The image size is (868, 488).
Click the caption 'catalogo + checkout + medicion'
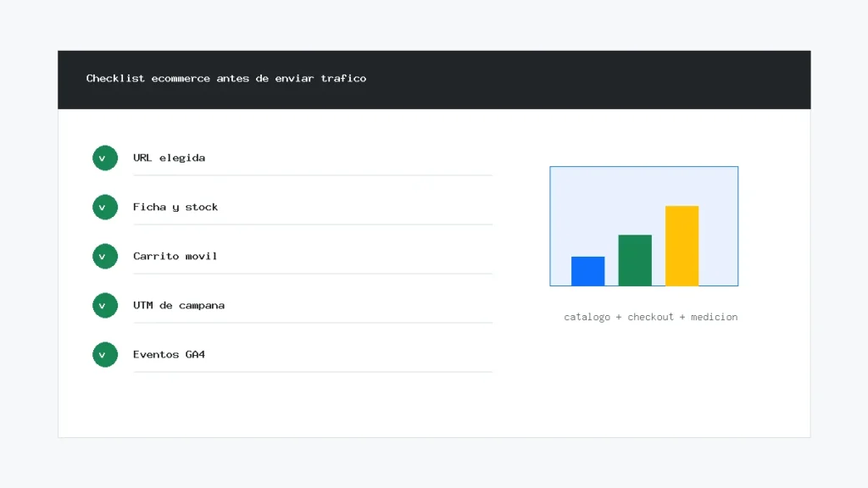click(650, 317)
